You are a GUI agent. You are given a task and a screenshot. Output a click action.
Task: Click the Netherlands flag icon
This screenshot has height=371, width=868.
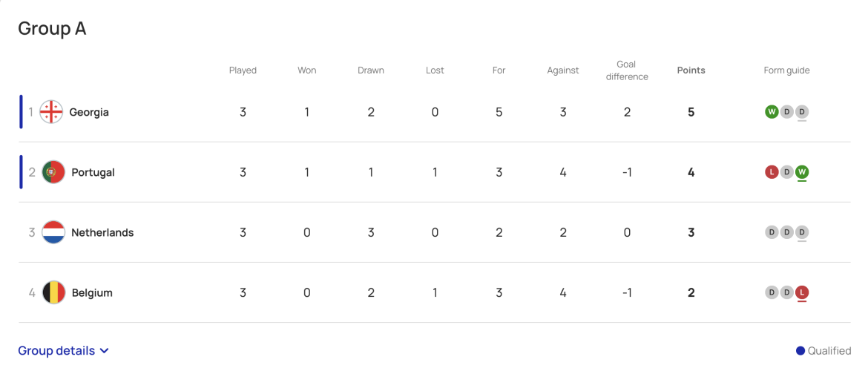point(53,232)
